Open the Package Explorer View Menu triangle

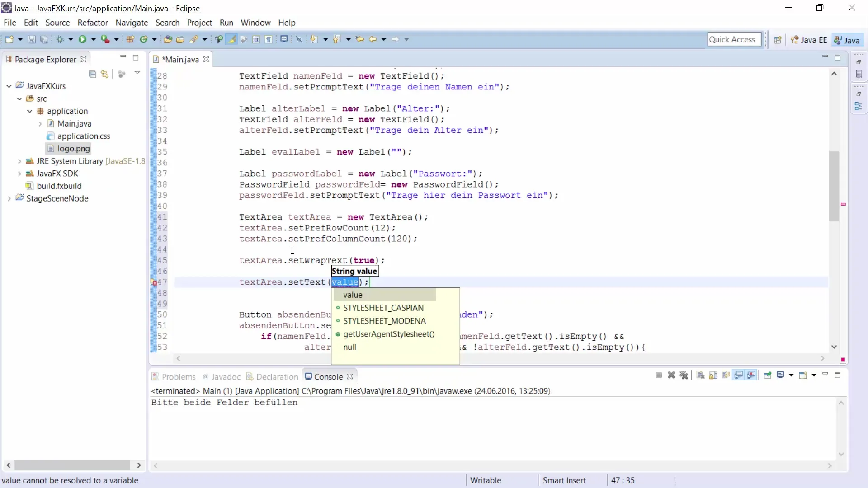click(x=137, y=73)
